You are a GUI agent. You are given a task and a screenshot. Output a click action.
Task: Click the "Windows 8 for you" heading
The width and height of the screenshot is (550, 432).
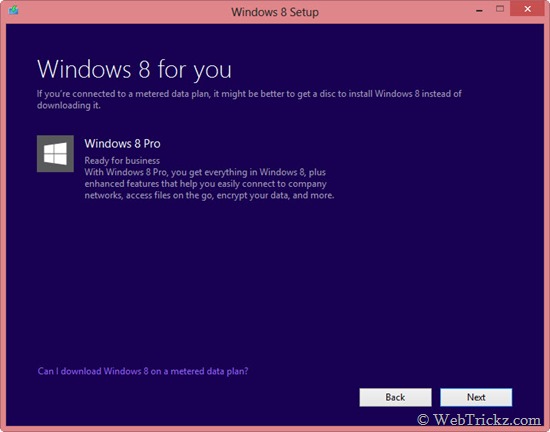pyautogui.click(x=134, y=69)
